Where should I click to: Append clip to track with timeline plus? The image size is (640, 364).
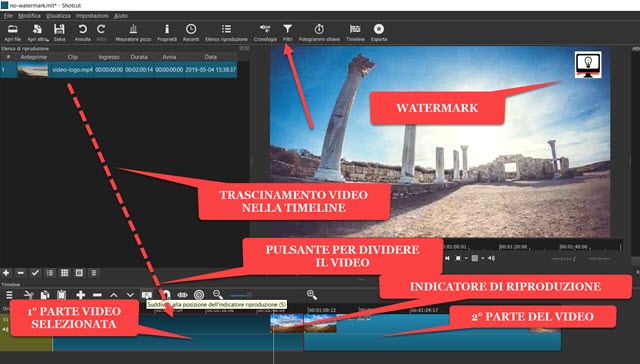81,295
